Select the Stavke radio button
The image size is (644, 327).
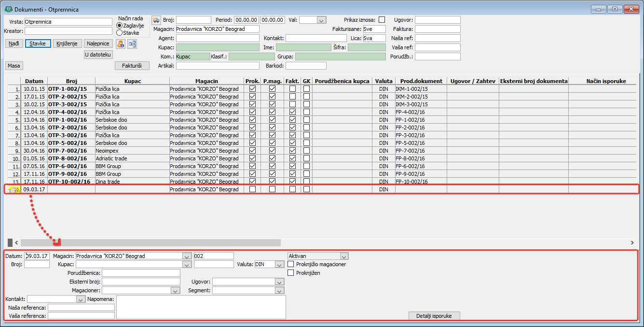[x=119, y=33]
